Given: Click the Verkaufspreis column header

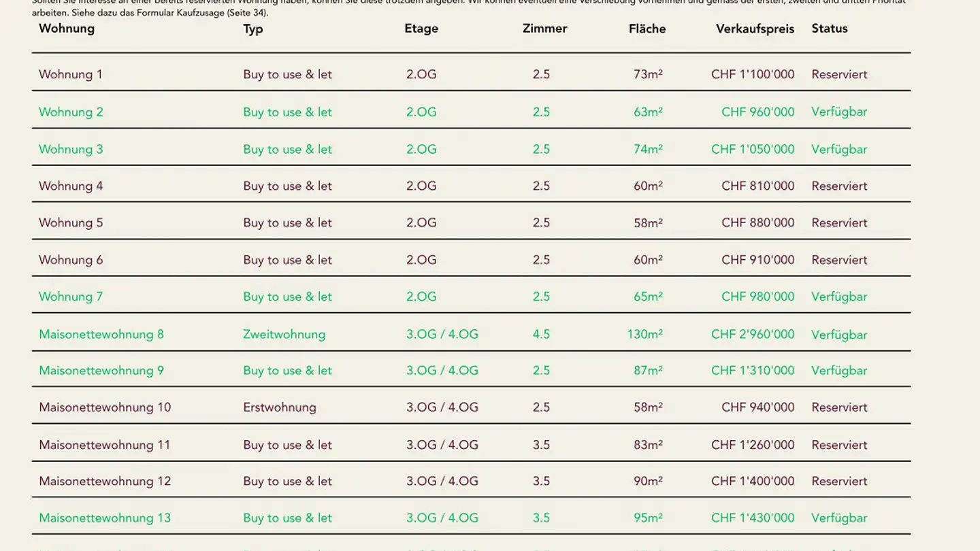Looking at the screenshot, I should pos(755,29).
